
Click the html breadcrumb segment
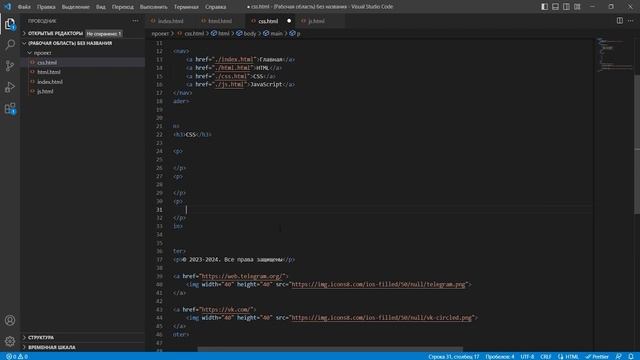(x=220, y=33)
